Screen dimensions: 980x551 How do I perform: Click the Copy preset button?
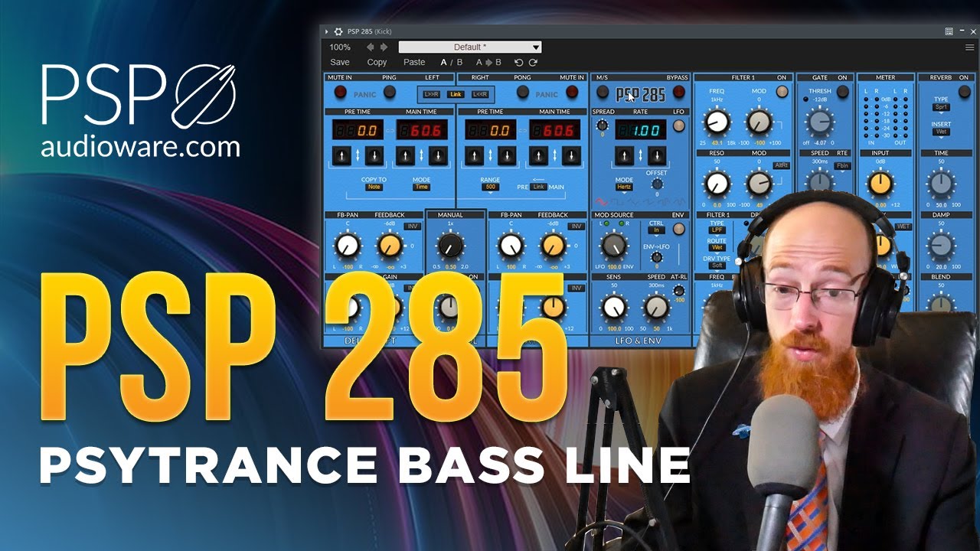coord(377,62)
